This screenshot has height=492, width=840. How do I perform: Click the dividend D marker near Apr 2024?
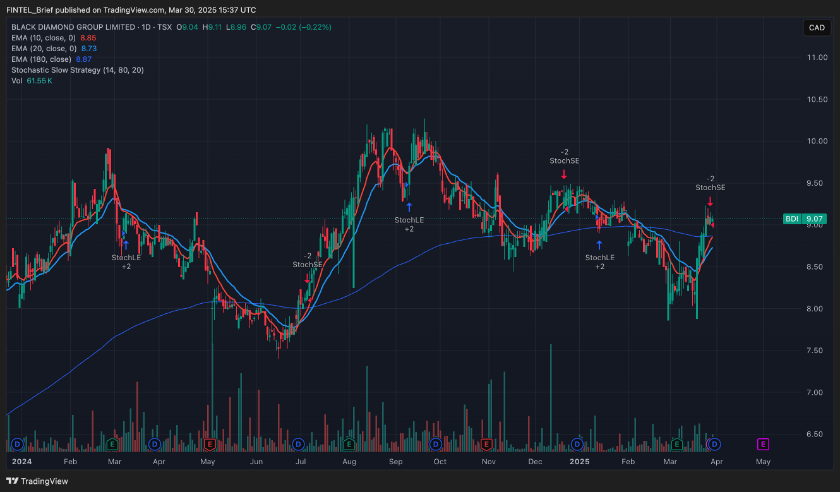(x=155, y=444)
